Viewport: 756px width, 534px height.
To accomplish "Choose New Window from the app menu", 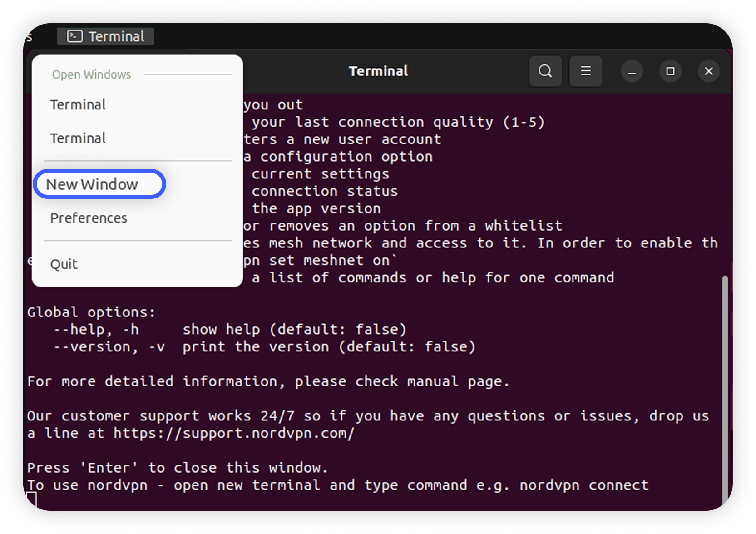I will pyautogui.click(x=92, y=184).
